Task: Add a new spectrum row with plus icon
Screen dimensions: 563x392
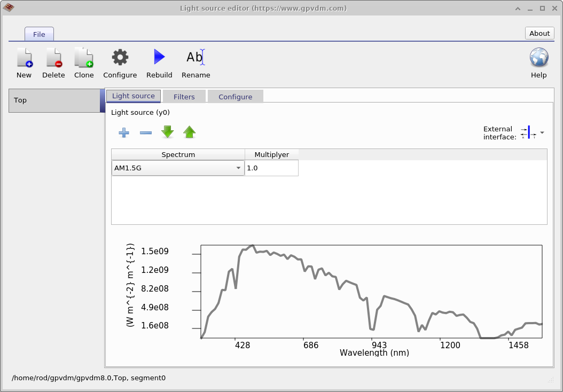Action: tap(124, 132)
